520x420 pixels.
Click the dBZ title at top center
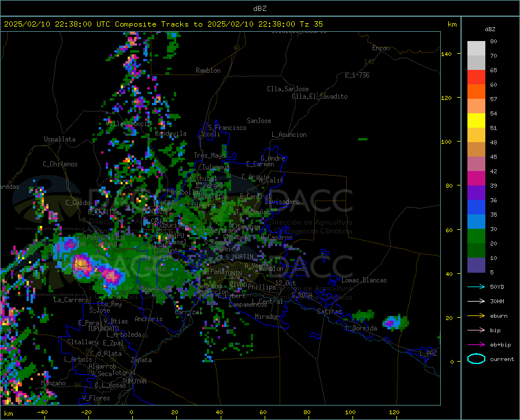[x=259, y=9]
